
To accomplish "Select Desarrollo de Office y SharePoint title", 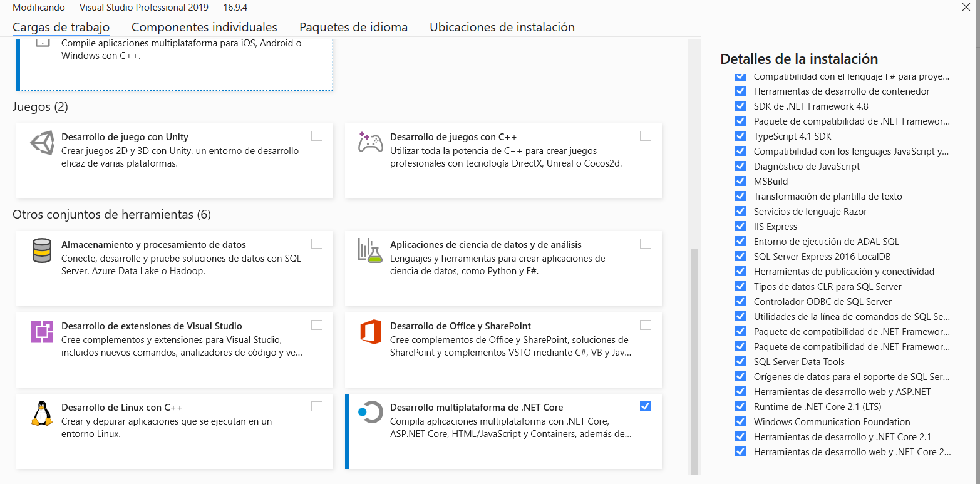I will 460,326.
